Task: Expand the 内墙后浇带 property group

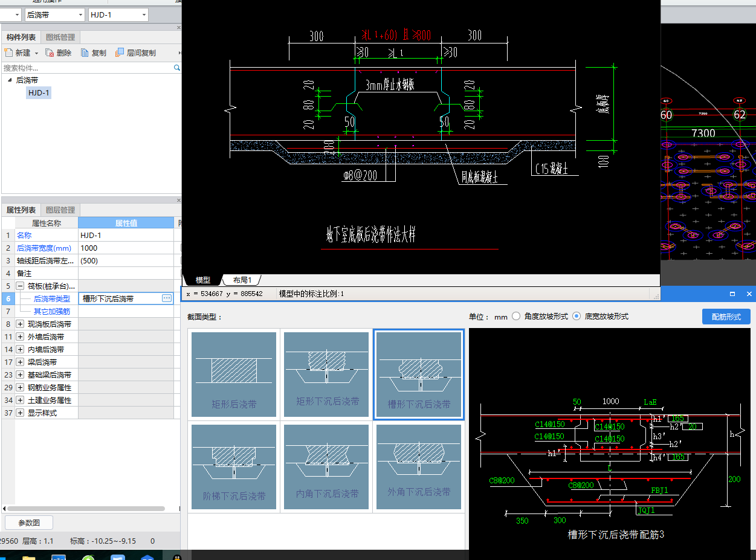Action: coord(20,349)
